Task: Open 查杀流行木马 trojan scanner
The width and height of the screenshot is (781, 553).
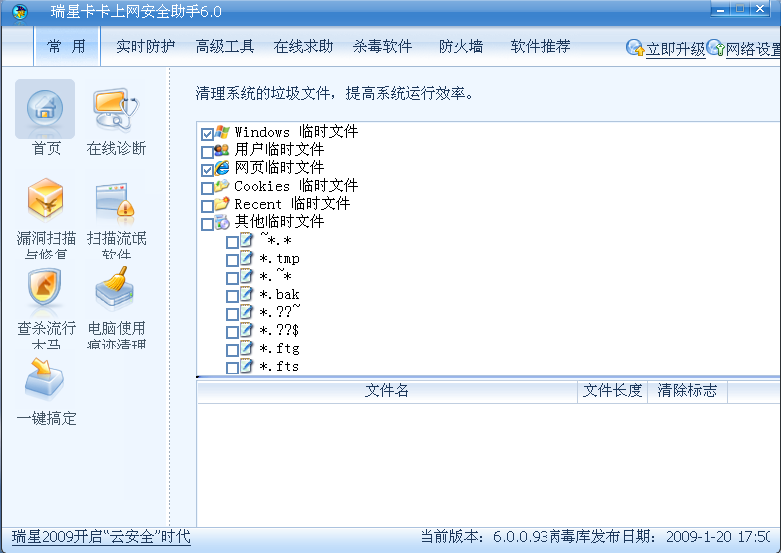Action: (44, 288)
